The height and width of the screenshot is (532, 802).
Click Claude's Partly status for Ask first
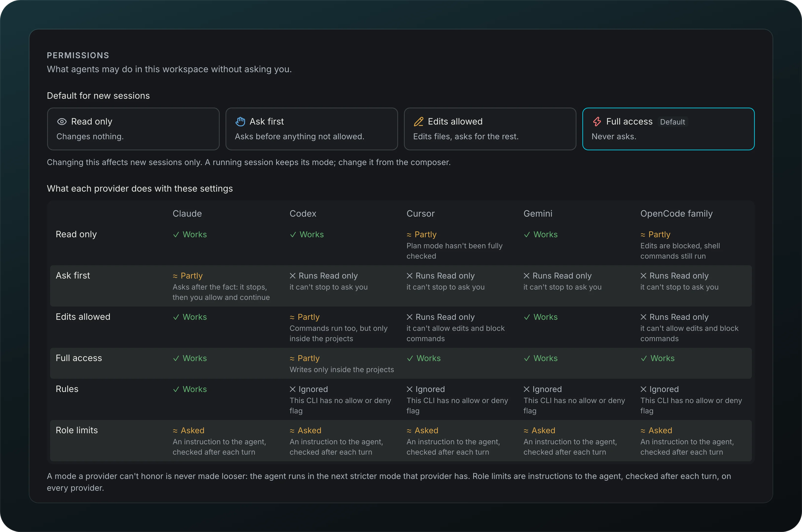pos(188,276)
